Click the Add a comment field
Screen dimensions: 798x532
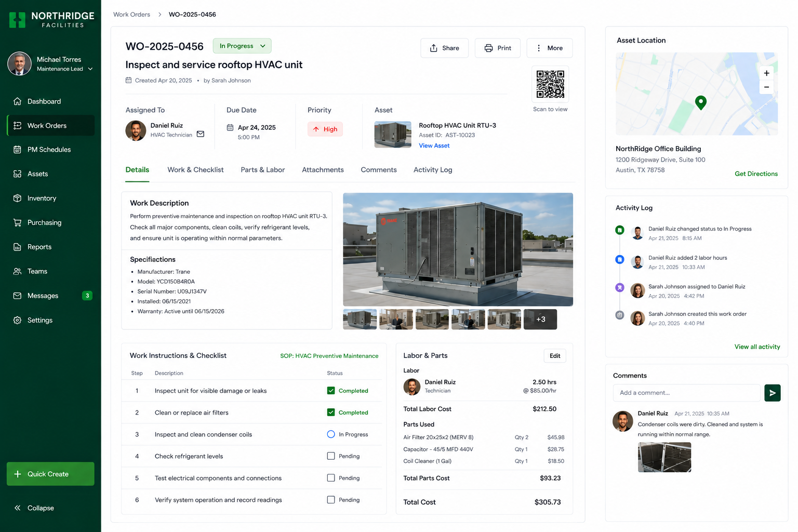pos(687,393)
